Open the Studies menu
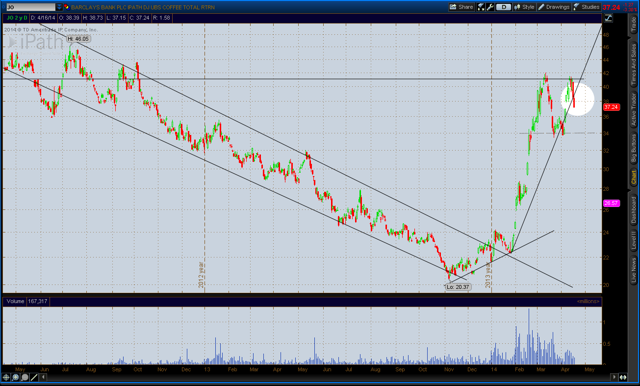 [587, 7]
